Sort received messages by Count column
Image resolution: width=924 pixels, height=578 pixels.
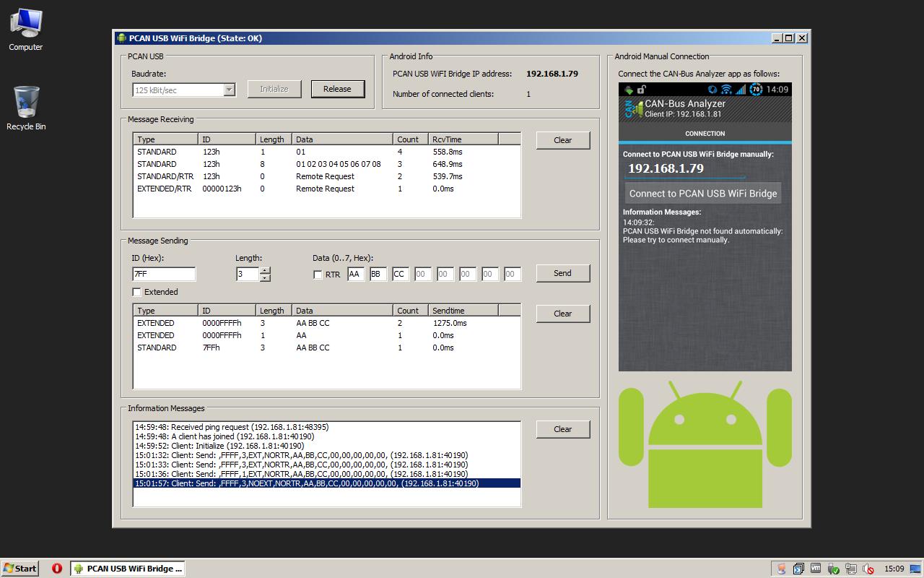[x=410, y=139]
